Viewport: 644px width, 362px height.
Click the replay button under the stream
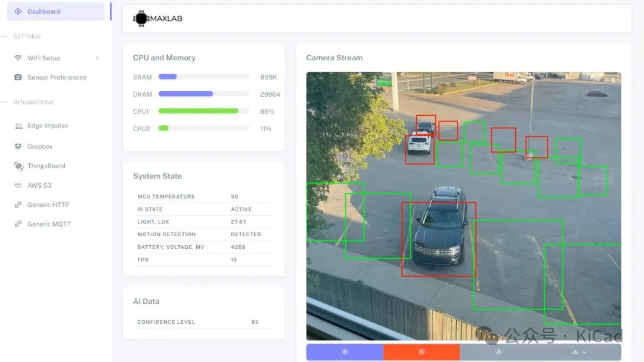click(499, 352)
